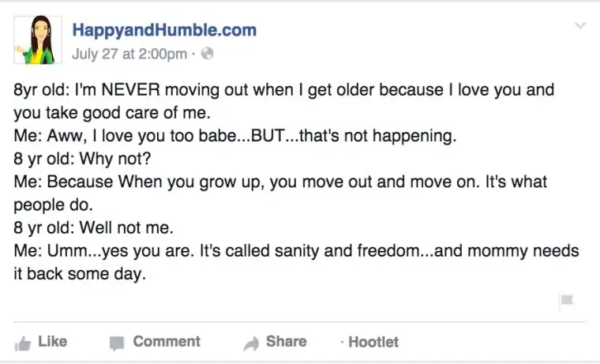Click the speech bubble Comment icon
The height and width of the screenshot is (364, 600).
point(117,343)
